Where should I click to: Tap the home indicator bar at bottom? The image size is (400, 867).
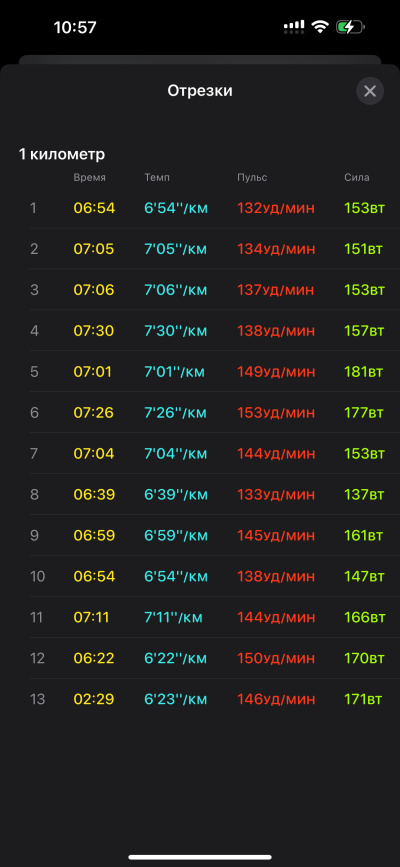200,857
